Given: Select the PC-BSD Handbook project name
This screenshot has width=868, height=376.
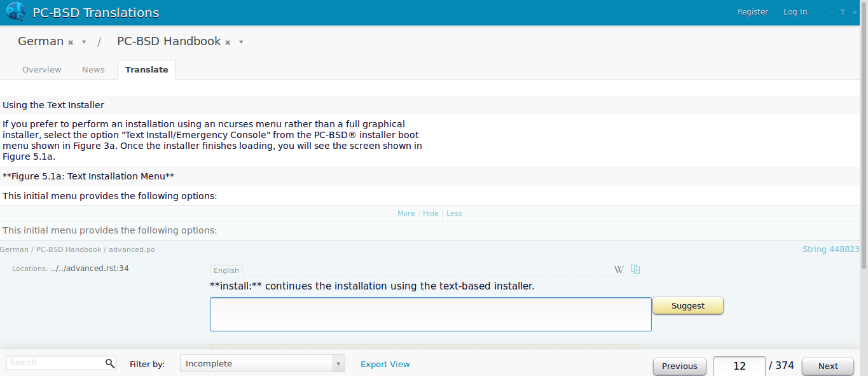Looking at the screenshot, I should point(169,41).
